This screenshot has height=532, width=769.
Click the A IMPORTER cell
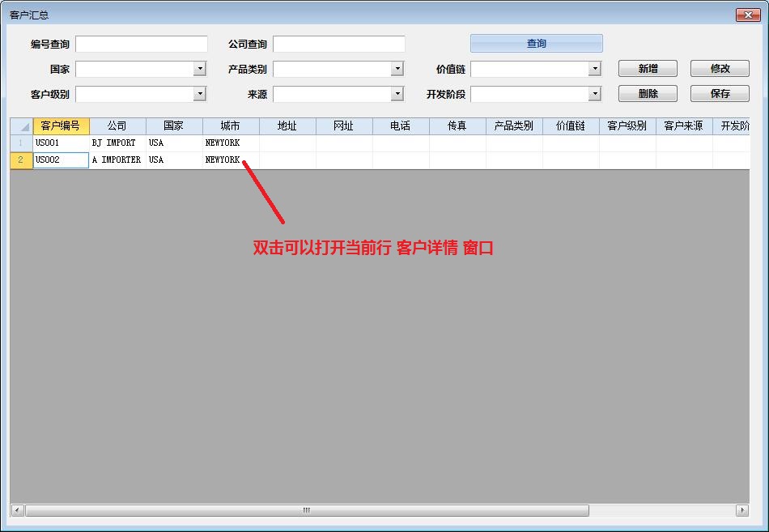click(117, 160)
